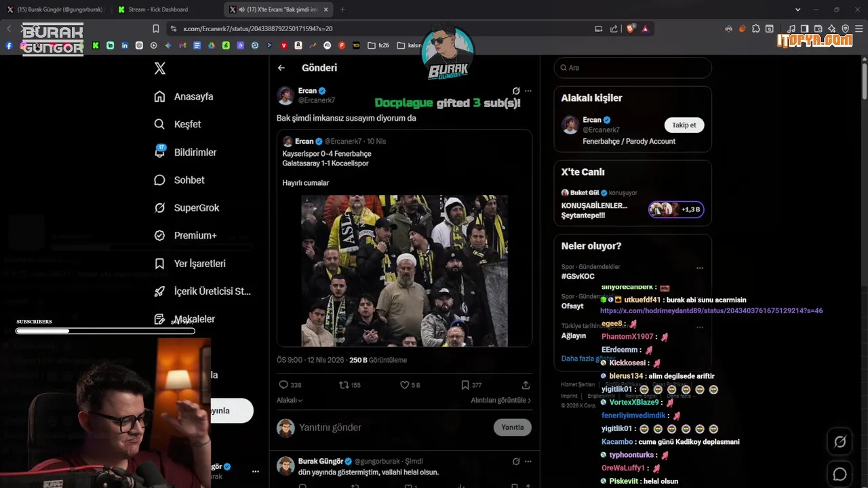
Task: Toggle bookmark for this page in address bar
Action: [156, 28]
